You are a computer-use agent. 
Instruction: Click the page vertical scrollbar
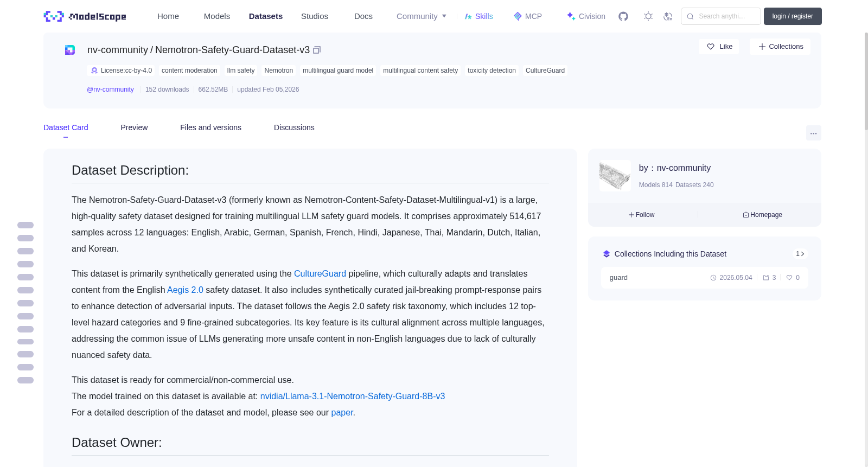[x=866, y=81]
